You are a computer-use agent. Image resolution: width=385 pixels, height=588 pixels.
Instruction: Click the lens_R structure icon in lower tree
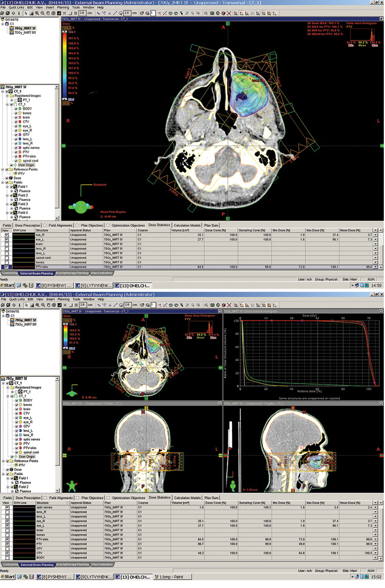tap(20, 435)
